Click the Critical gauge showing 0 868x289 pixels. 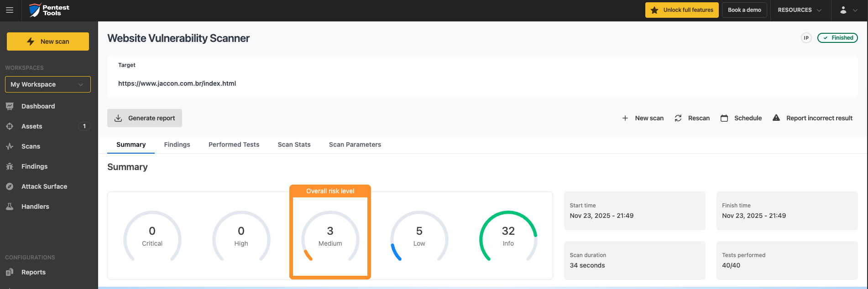pos(152,236)
